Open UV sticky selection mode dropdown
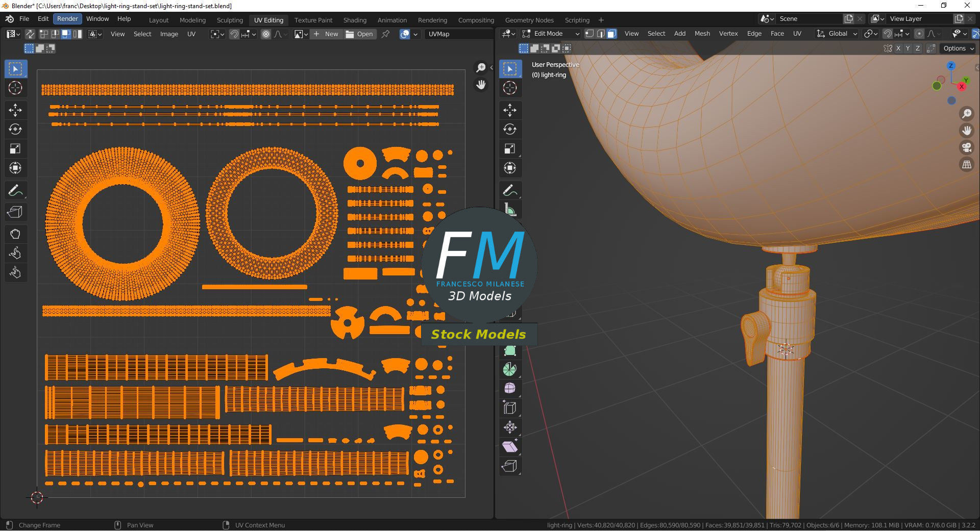 95,34
